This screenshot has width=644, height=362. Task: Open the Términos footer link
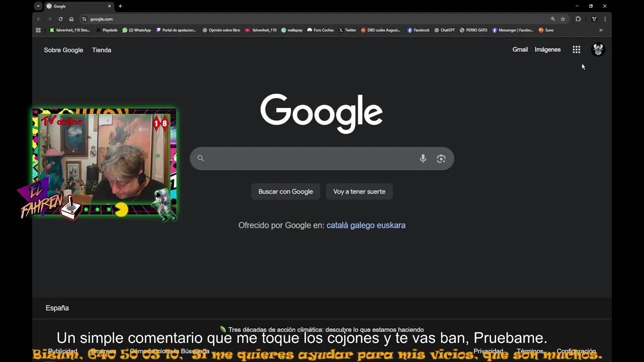pos(530,351)
